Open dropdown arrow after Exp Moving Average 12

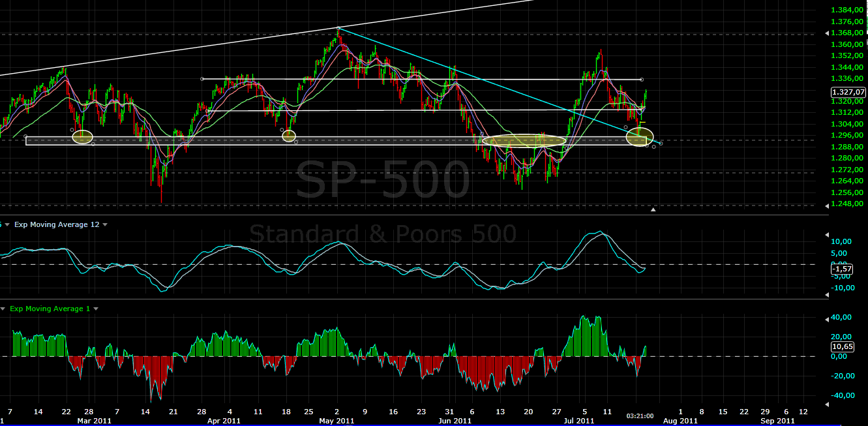(x=105, y=224)
